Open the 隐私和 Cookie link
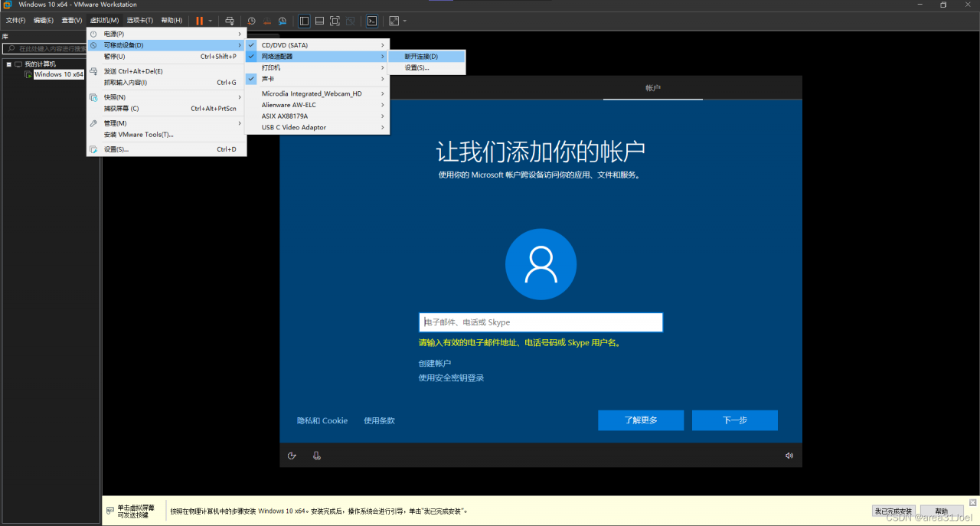 (322, 420)
